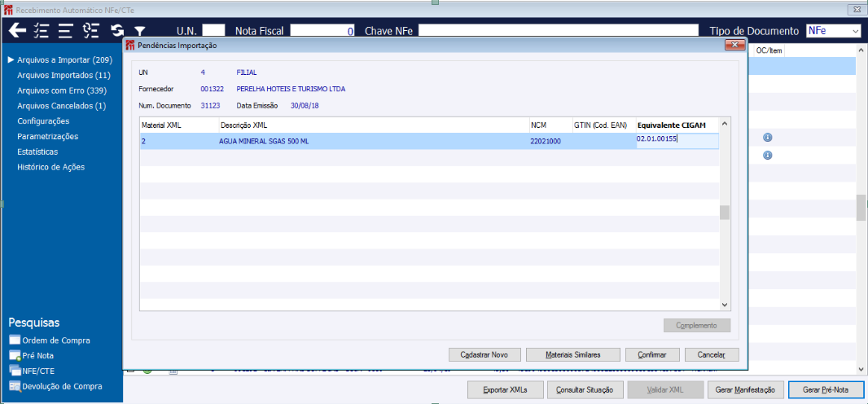Open Histórico de Ações in the sidebar
The height and width of the screenshot is (404, 868).
pos(51,167)
